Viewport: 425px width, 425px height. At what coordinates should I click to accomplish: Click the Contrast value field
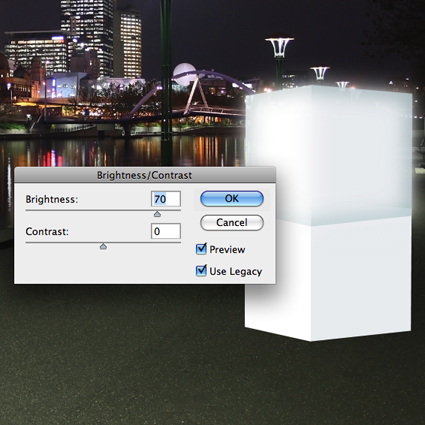[x=166, y=231]
